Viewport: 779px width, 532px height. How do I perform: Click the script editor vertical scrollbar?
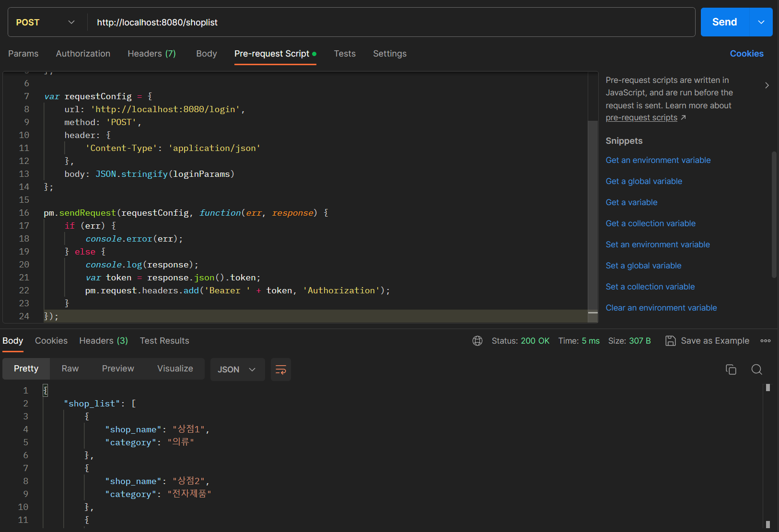pos(593,216)
